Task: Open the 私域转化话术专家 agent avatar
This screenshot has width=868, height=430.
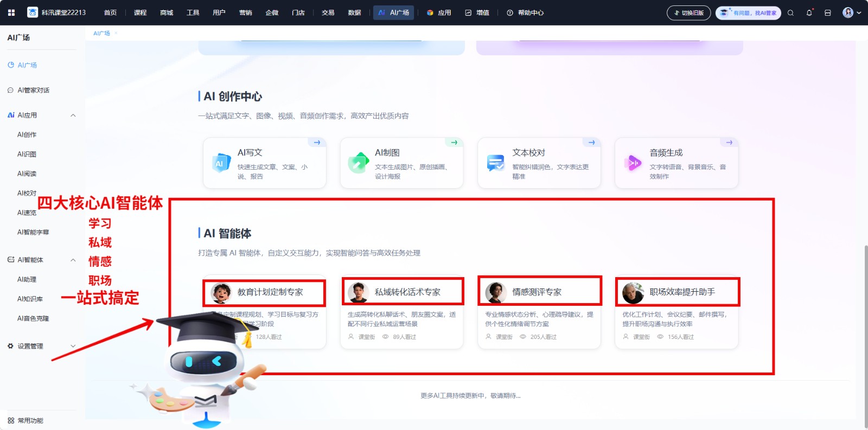Action: [359, 293]
